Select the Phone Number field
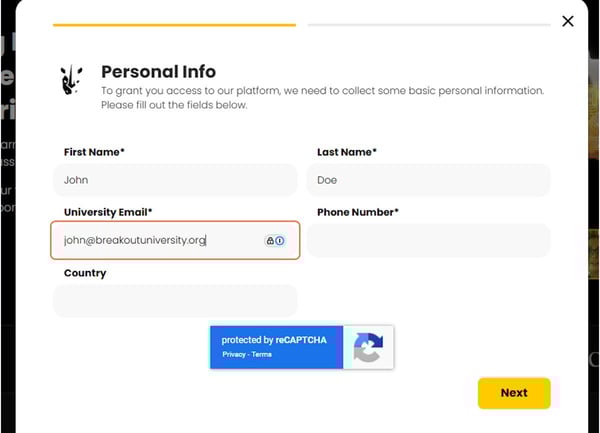This screenshot has width=600, height=433. [x=428, y=240]
